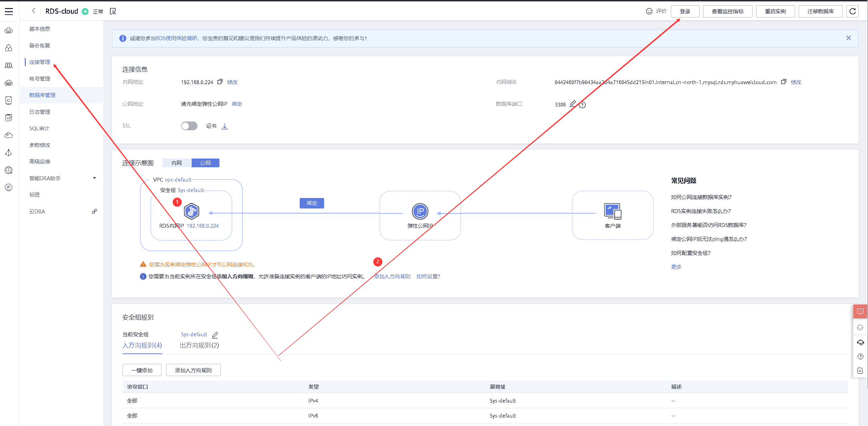Switch connection diagram to 内网
The image size is (868, 426).
(177, 163)
